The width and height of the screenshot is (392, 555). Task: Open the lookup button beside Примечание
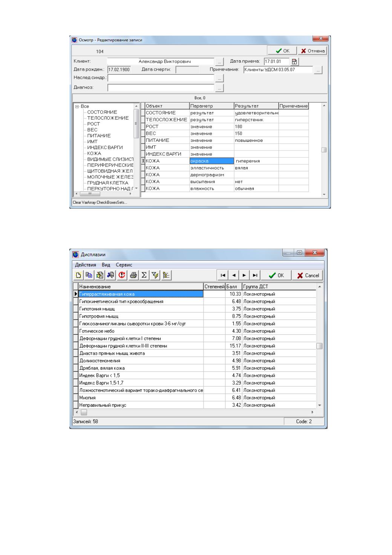point(318,70)
